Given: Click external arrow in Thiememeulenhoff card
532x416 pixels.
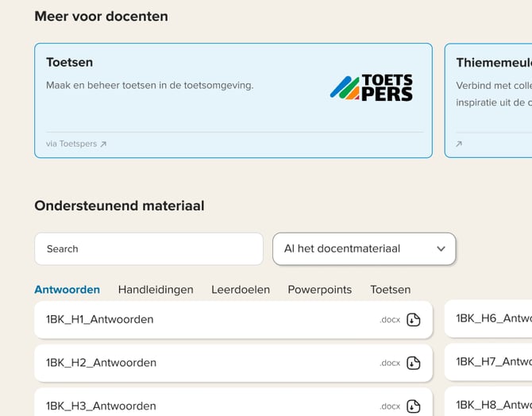Looking at the screenshot, I should click(459, 144).
